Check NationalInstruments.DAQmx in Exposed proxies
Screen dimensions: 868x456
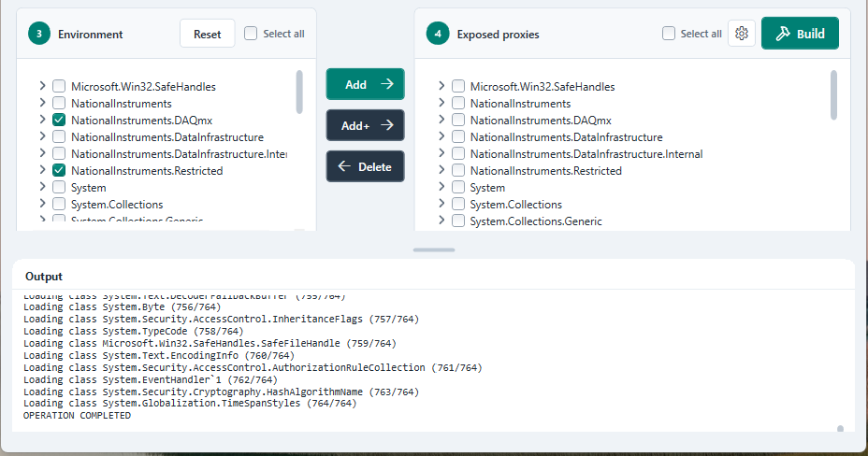[x=458, y=120]
